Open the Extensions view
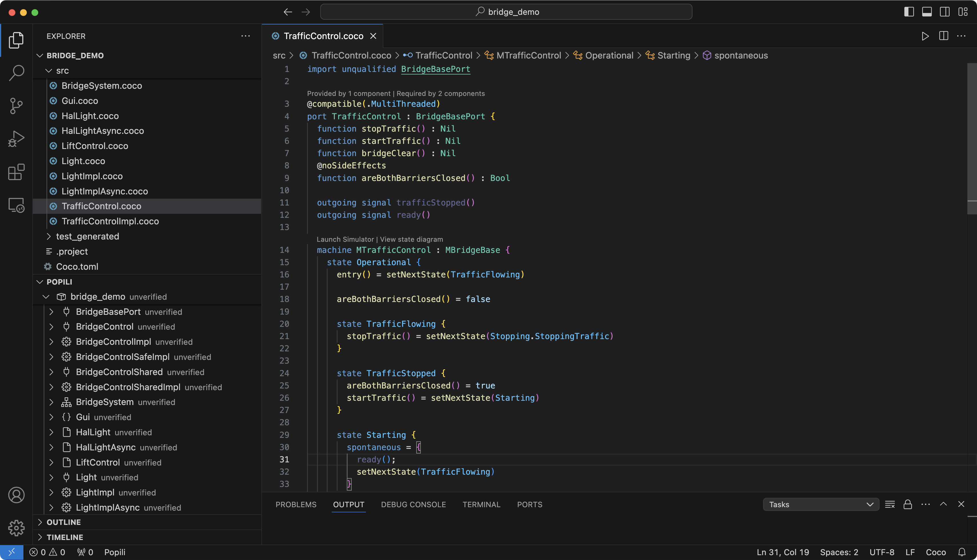 point(16,172)
